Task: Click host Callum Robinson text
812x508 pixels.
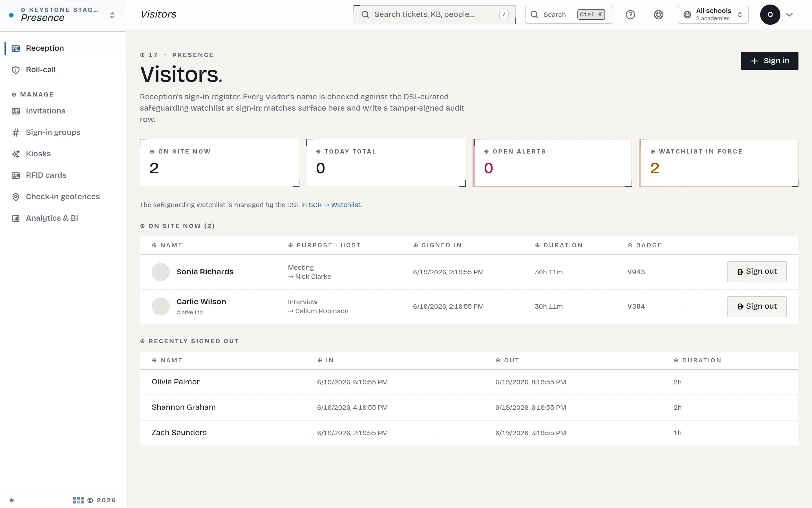Action: point(322,311)
